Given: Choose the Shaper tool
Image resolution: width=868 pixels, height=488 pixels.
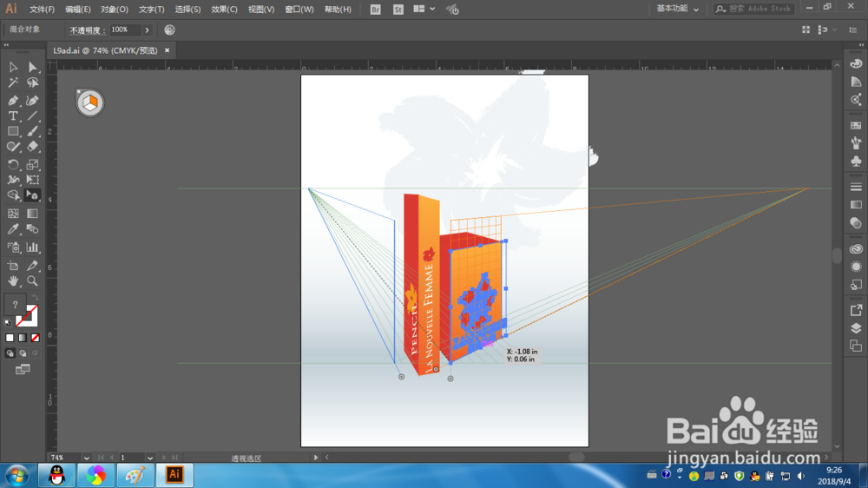Looking at the screenshot, I should pyautogui.click(x=13, y=147).
